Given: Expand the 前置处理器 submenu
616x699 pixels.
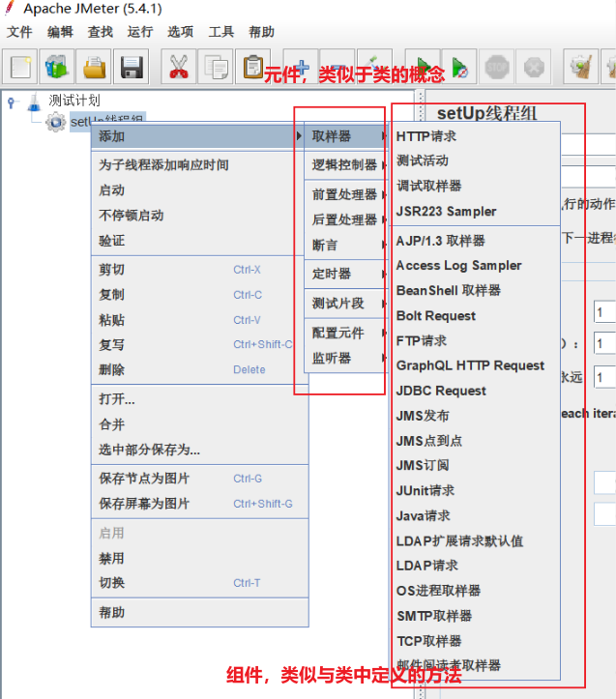Looking at the screenshot, I should [345, 194].
